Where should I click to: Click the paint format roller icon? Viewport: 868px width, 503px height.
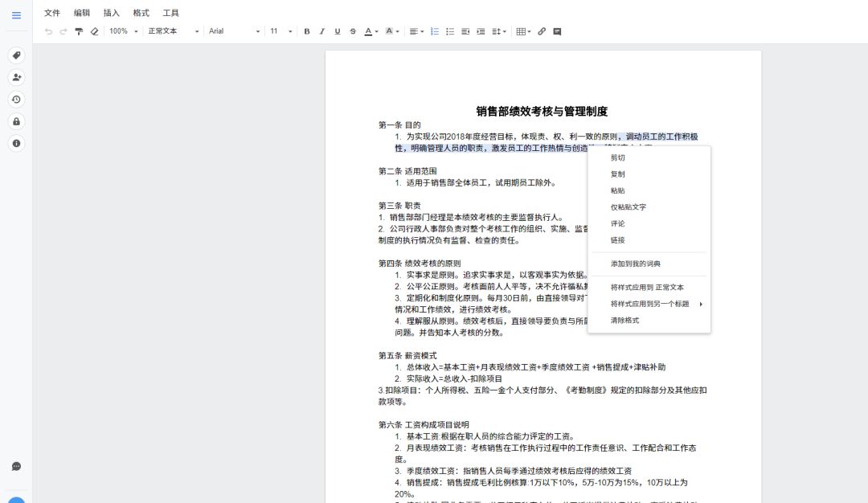pos(79,31)
